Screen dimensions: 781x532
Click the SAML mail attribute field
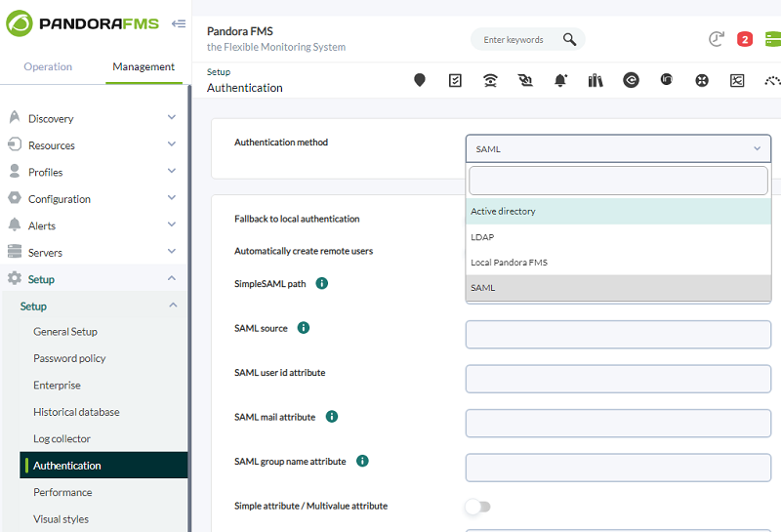point(618,423)
